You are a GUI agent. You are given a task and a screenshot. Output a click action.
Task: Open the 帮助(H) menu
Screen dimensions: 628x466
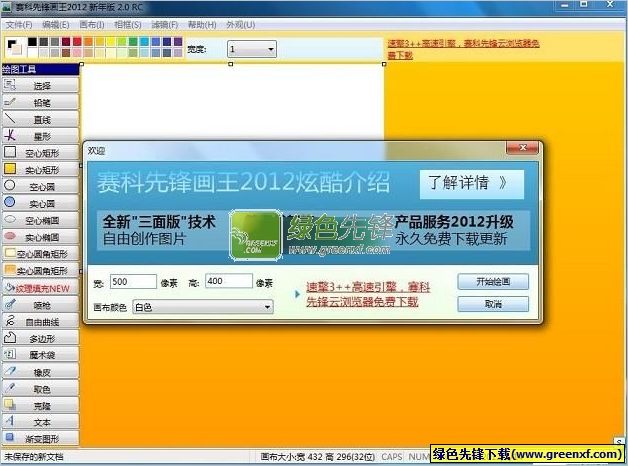(x=202, y=25)
